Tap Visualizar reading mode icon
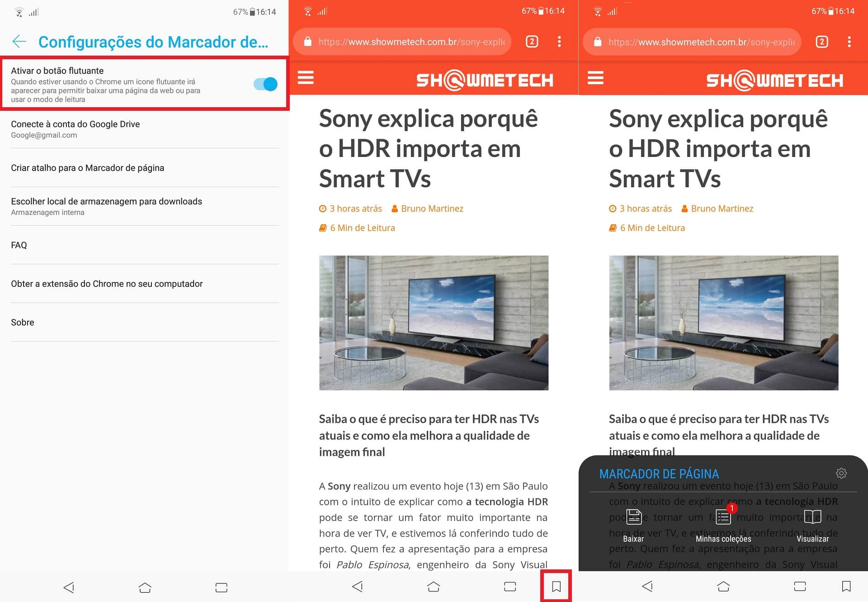The image size is (868, 602). [812, 517]
